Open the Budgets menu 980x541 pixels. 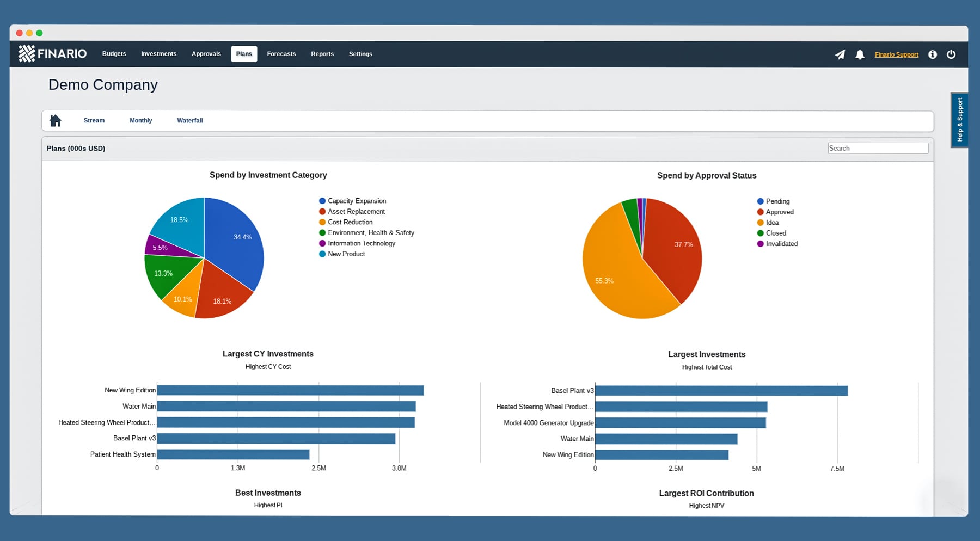click(x=114, y=54)
